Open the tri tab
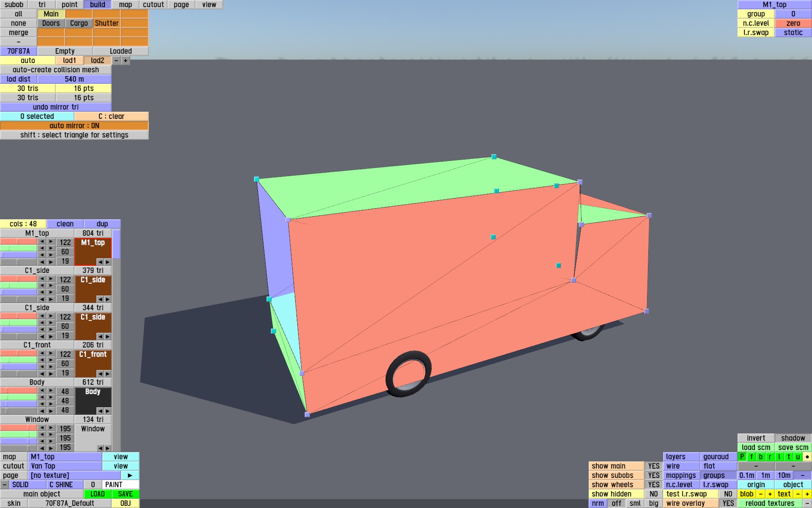The height and width of the screenshot is (508, 812). click(42, 5)
